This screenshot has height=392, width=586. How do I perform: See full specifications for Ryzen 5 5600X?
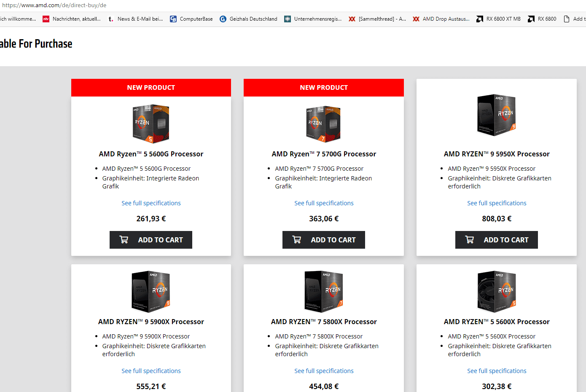[x=497, y=371]
